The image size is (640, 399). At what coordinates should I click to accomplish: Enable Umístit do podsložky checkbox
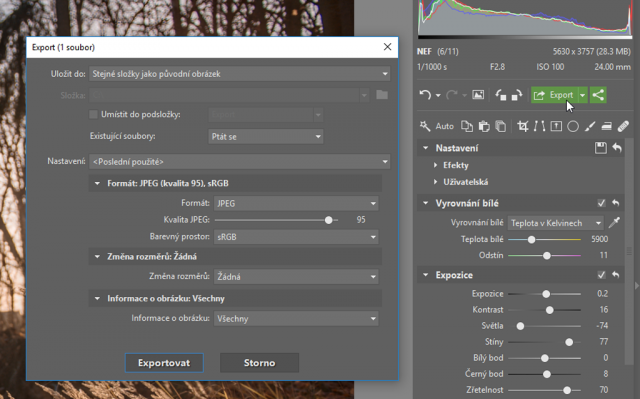pos(93,114)
